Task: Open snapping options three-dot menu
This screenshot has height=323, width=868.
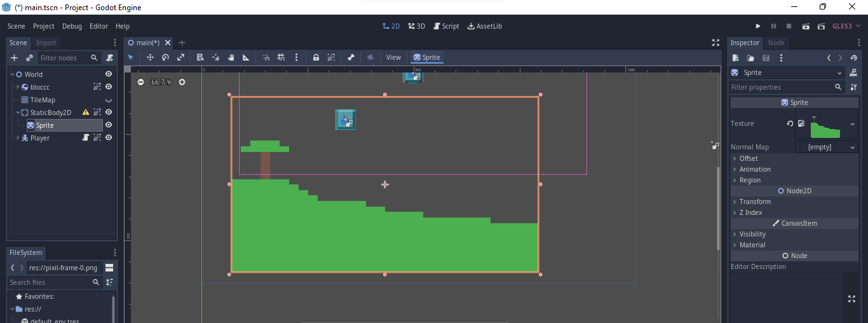Action: [x=296, y=57]
